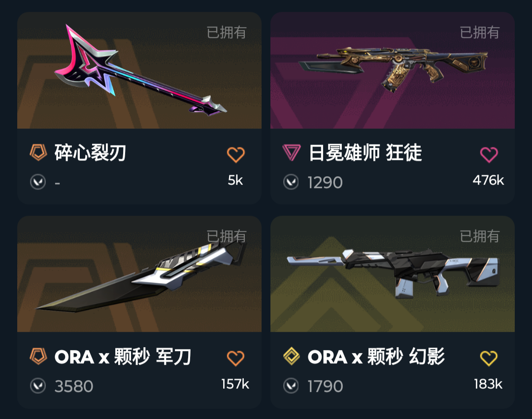Click yellow diamond tier icon beside ORA x 颗秒 幻影
This screenshot has height=419, width=532.
coord(291,356)
